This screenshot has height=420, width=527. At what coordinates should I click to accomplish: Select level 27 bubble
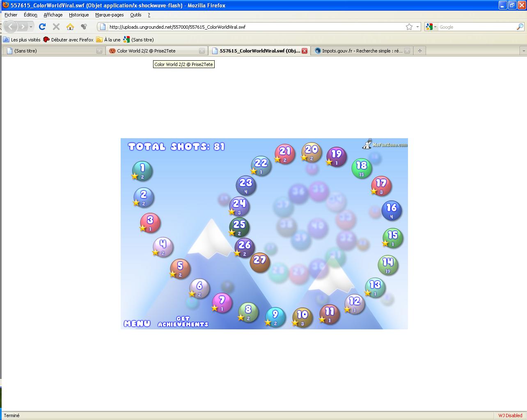pyautogui.click(x=259, y=262)
